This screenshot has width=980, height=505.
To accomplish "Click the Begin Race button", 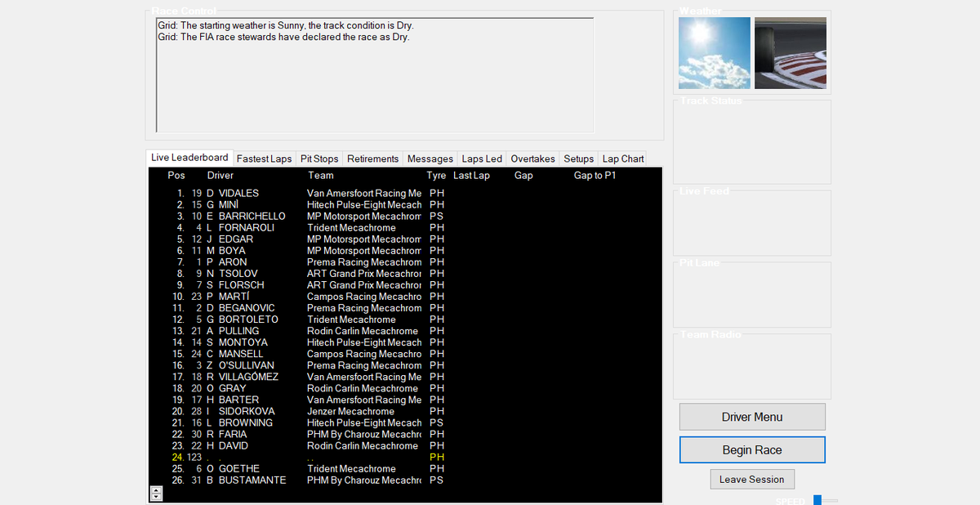I will point(752,450).
